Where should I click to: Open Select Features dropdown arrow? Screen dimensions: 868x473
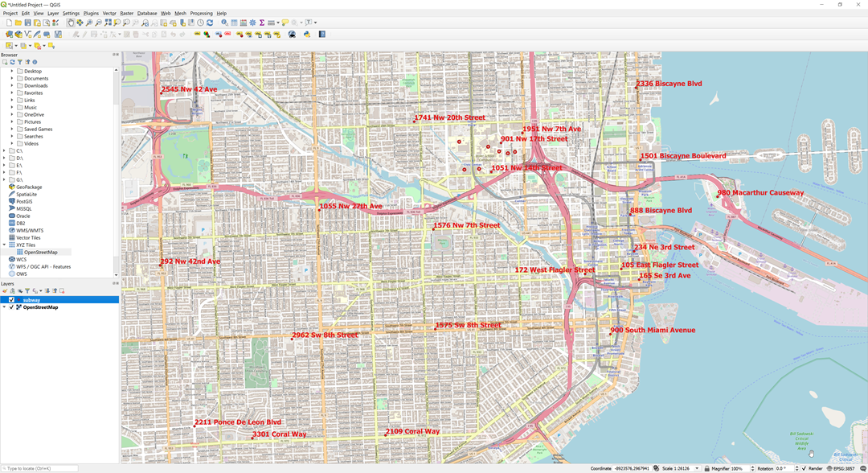coord(16,45)
